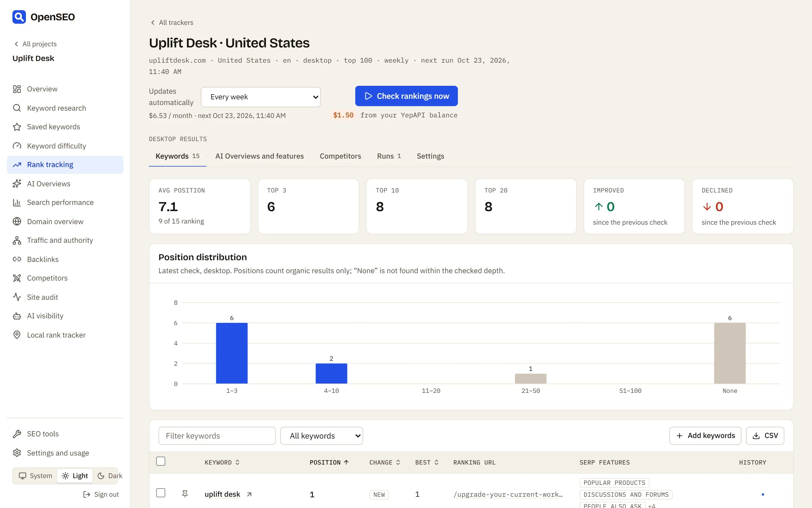Check the select-all keywords checkbox

click(161, 461)
